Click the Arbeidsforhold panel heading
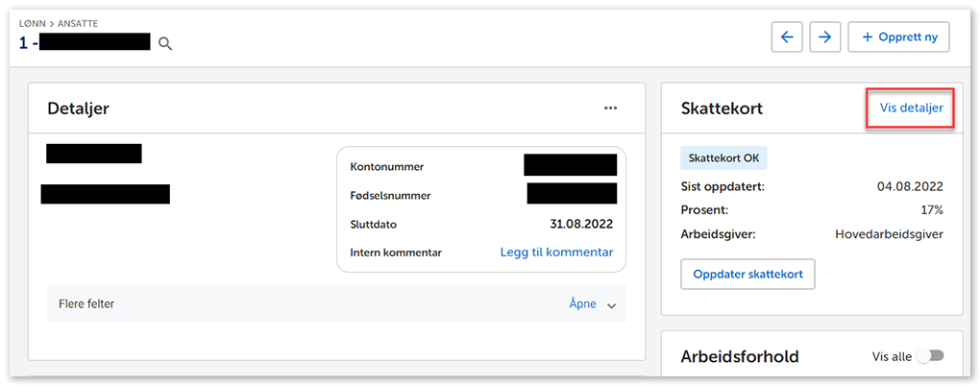This screenshot has height=386, width=980. (739, 357)
